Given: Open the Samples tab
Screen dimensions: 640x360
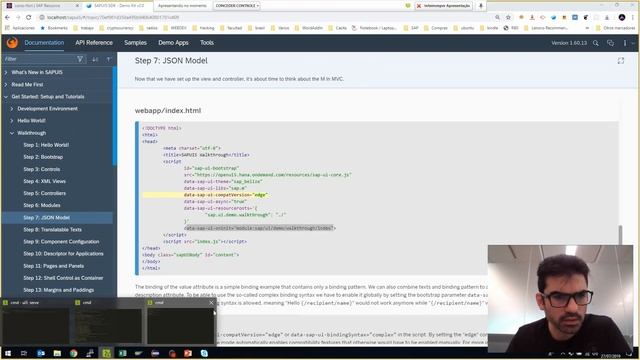Looking at the screenshot, I should (x=135, y=42).
